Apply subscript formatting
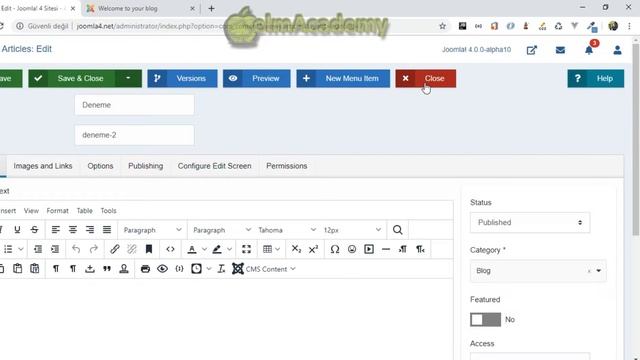 pyautogui.click(x=296, y=249)
